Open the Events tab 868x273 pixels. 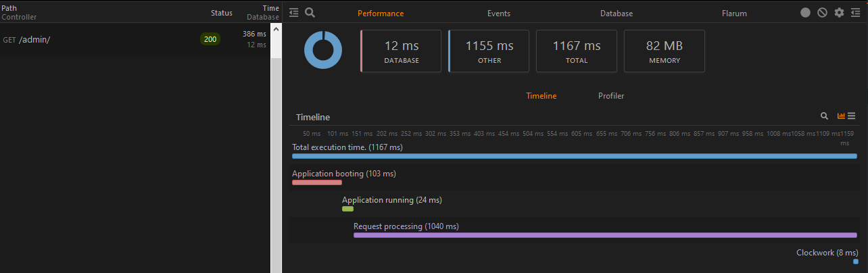tap(499, 14)
